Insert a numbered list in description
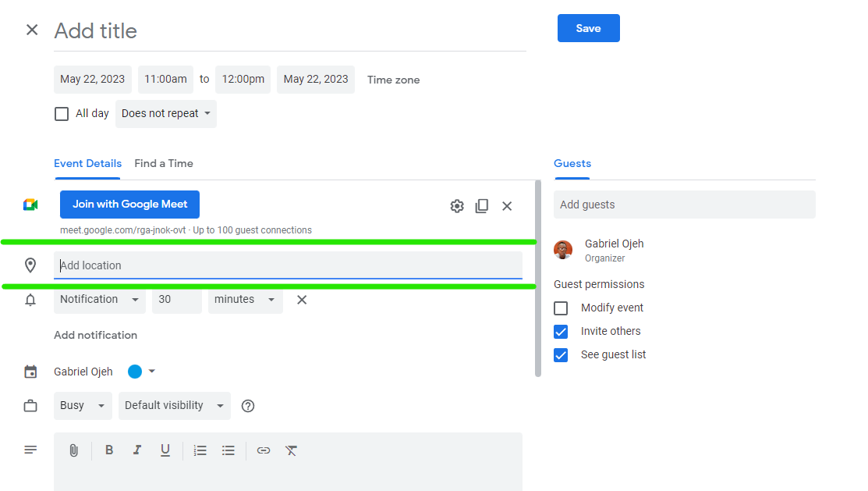This screenshot has width=868, height=491. [200, 450]
